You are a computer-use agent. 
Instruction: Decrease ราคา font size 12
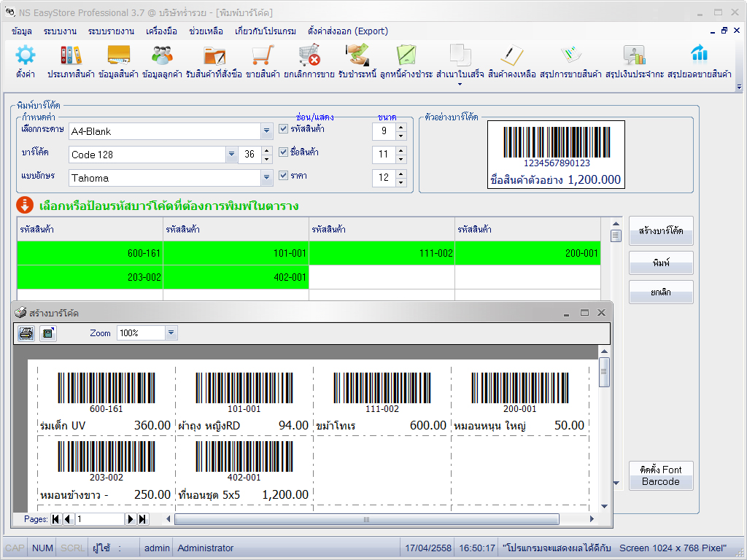401,182
